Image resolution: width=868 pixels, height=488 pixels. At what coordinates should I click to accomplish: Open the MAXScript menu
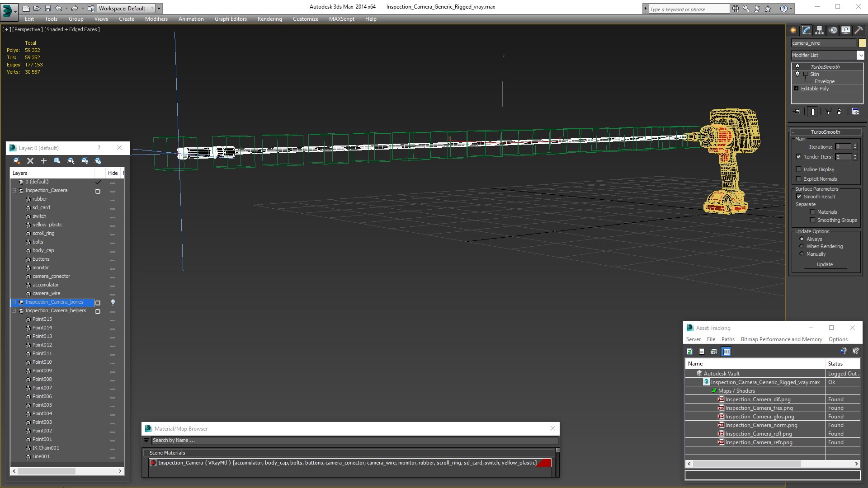[342, 19]
